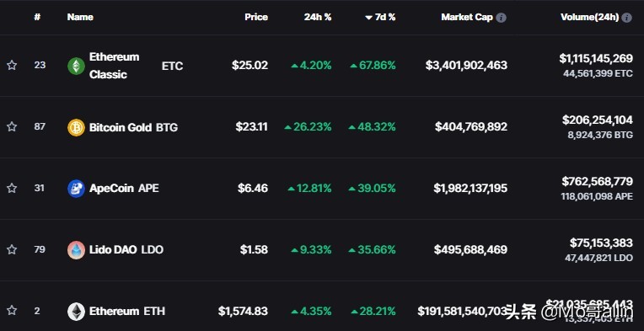Click the Ethereum diamond logo
Screen dimensions: 644x331
point(76,312)
